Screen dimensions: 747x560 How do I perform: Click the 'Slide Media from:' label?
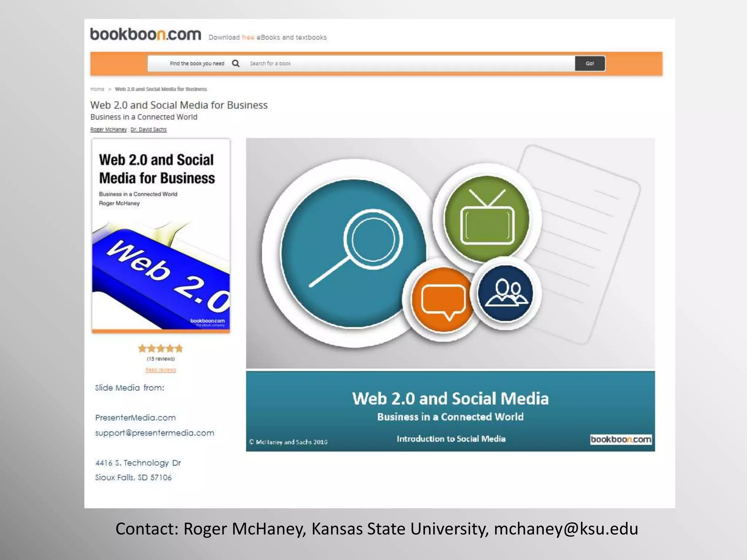(x=129, y=388)
